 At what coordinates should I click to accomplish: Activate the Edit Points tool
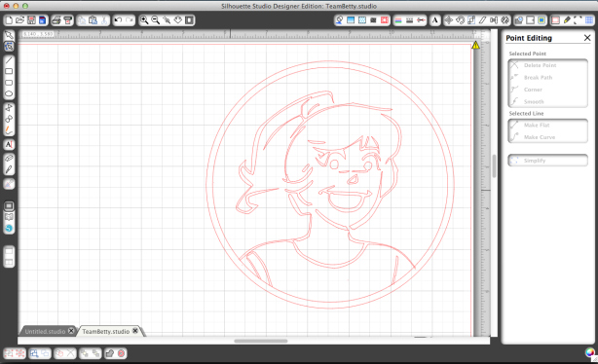[9, 47]
